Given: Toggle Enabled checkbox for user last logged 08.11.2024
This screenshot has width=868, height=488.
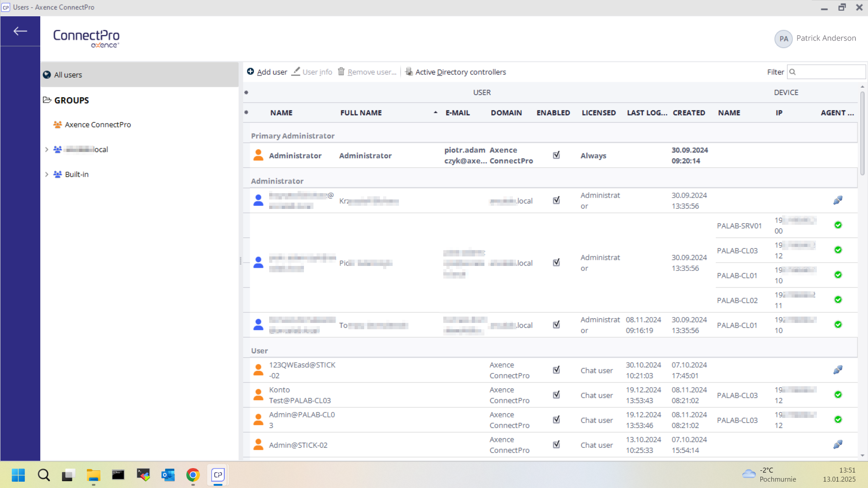Looking at the screenshot, I should [556, 325].
